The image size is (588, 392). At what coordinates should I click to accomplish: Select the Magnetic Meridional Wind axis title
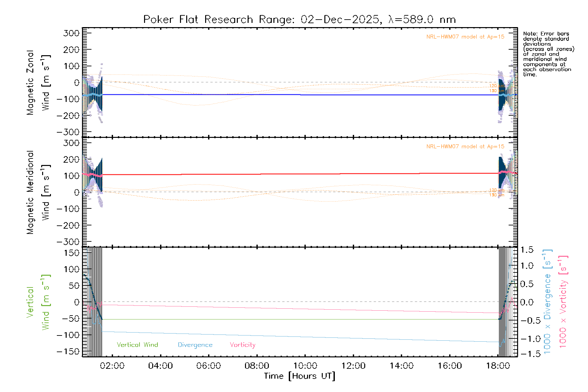(38, 192)
